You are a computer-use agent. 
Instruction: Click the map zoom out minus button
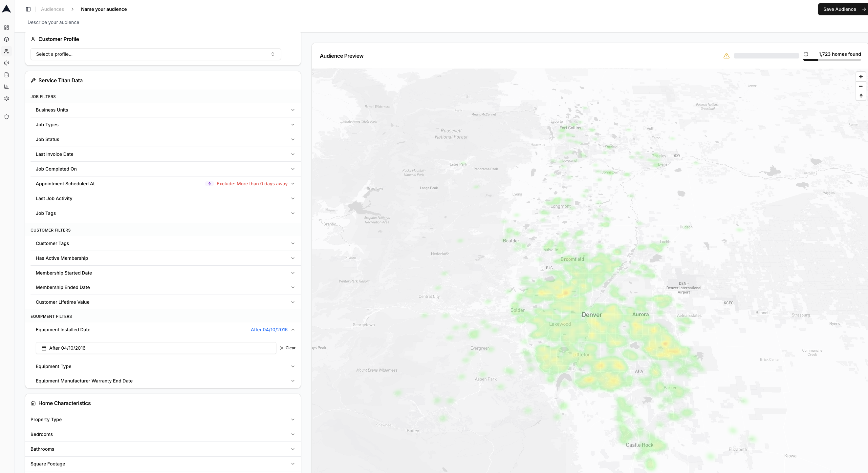click(x=860, y=86)
